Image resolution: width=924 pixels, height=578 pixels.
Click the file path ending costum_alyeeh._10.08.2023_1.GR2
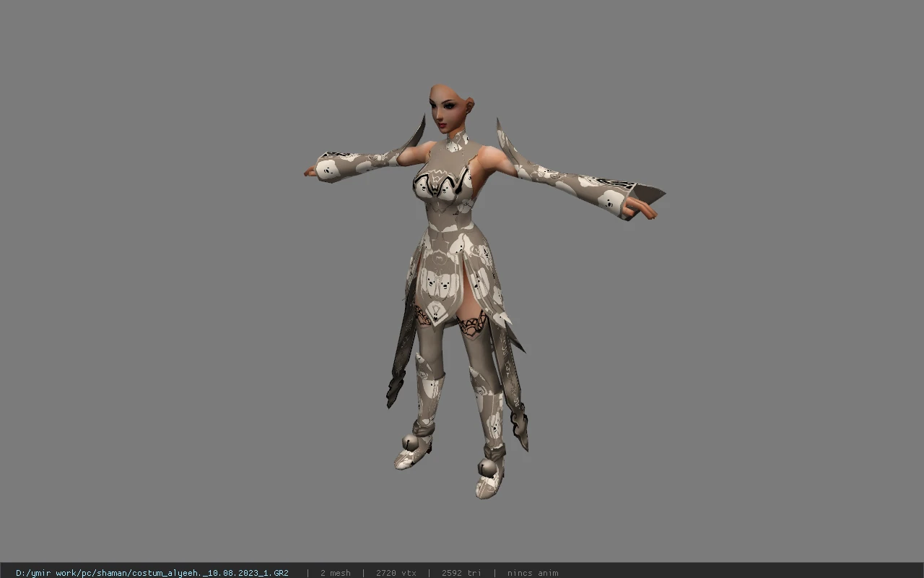tap(152, 573)
